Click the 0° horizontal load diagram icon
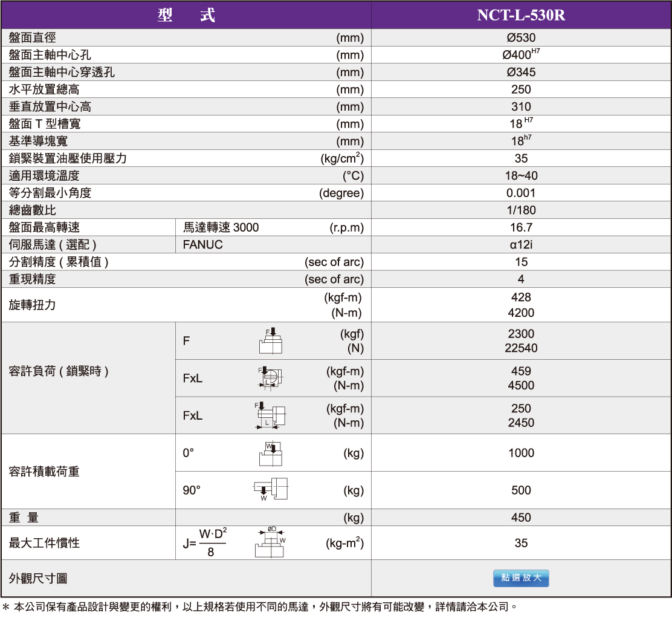Image resolution: width=672 pixels, height=618 pixels. (x=270, y=454)
